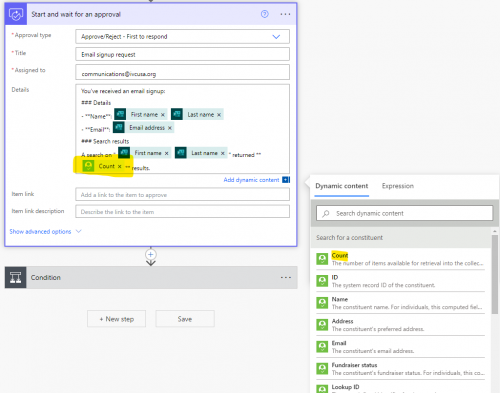Click the dynamic content toggle icon
Image resolution: width=500 pixels, height=393 pixels.
click(286, 180)
